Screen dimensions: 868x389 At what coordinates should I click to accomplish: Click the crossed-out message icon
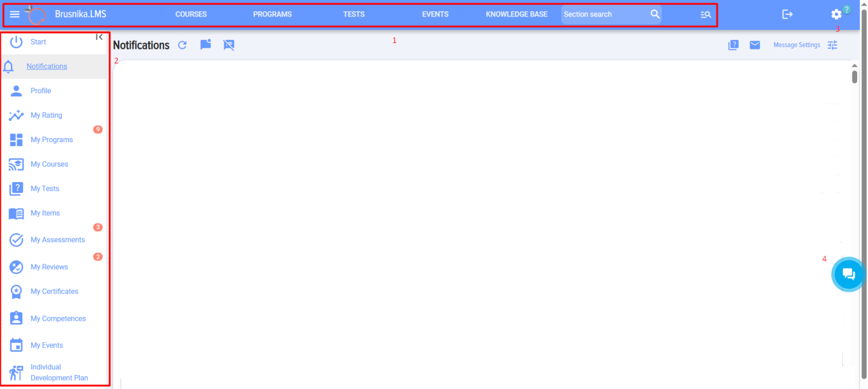(x=228, y=46)
